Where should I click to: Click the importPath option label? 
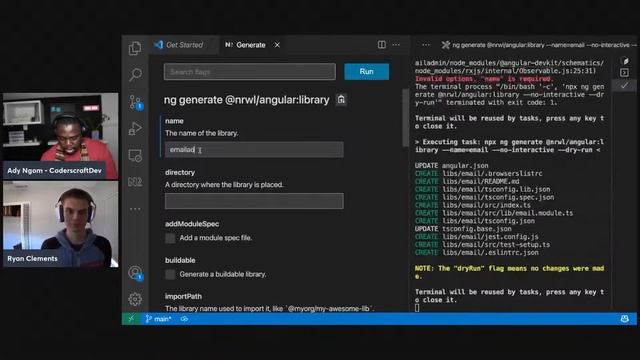click(x=183, y=296)
